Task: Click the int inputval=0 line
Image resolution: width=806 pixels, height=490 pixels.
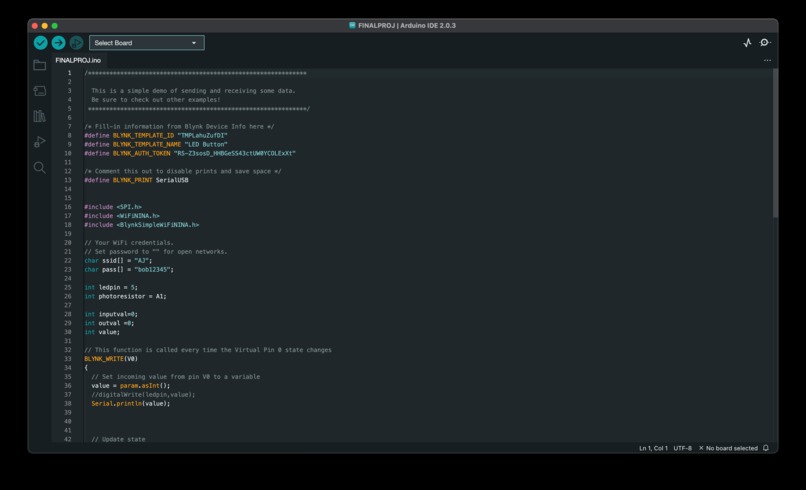Action: pyautogui.click(x=111, y=314)
